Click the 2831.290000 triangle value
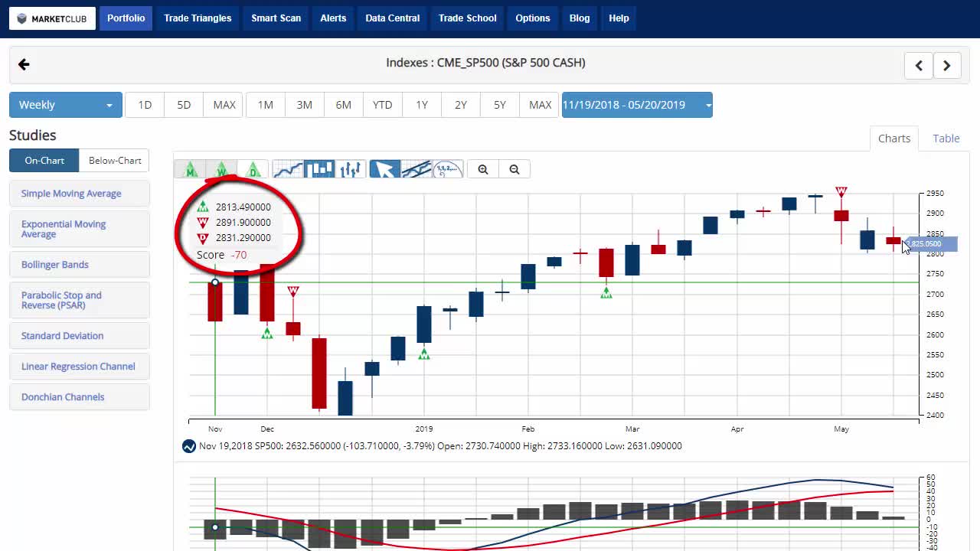The width and height of the screenshot is (980, 551). coord(243,238)
